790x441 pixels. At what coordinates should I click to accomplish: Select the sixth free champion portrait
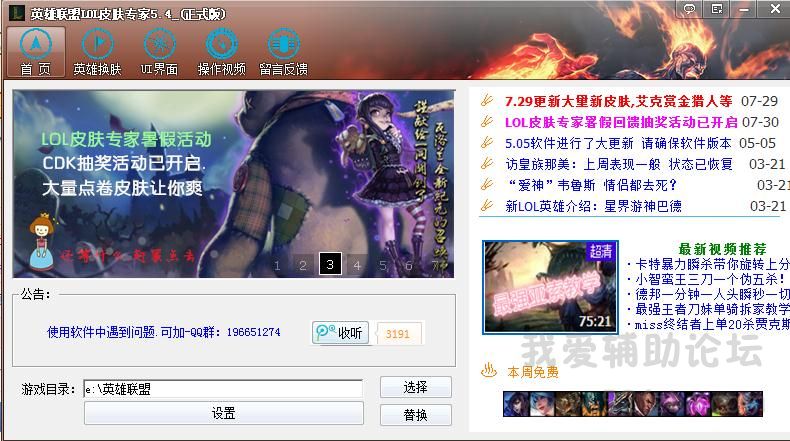[646, 404]
